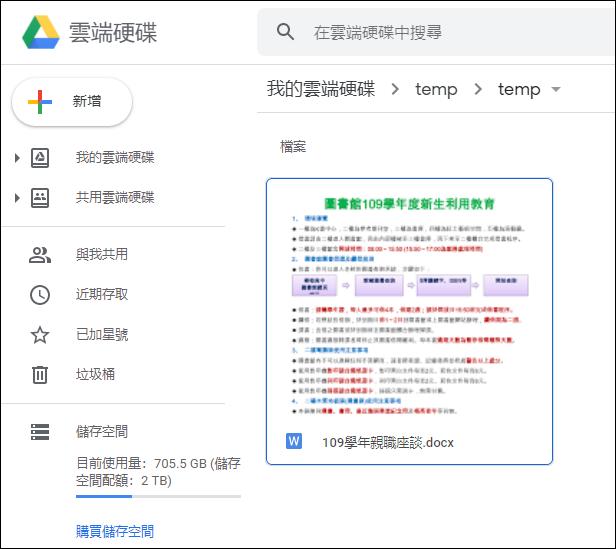This screenshot has width=616, height=549.
Task: Click the search magnifier icon
Action: pyautogui.click(x=285, y=32)
